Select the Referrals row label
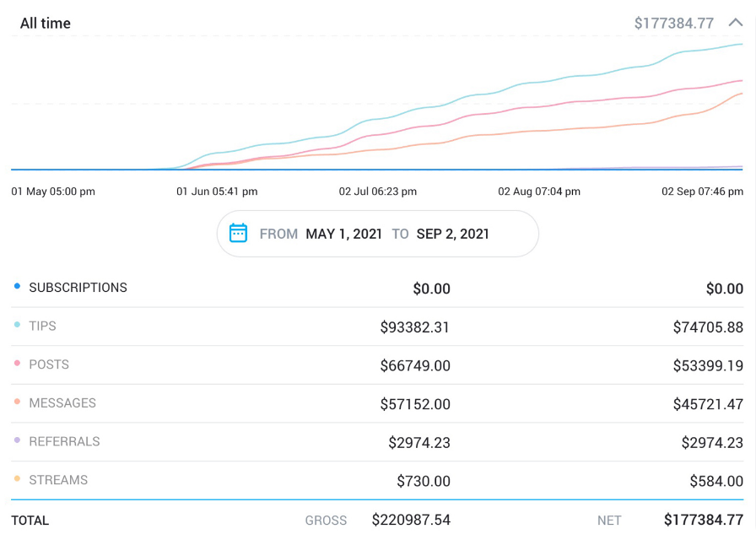Image resolution: width=756 pixels, height=545 pixels. coord(64,441)
